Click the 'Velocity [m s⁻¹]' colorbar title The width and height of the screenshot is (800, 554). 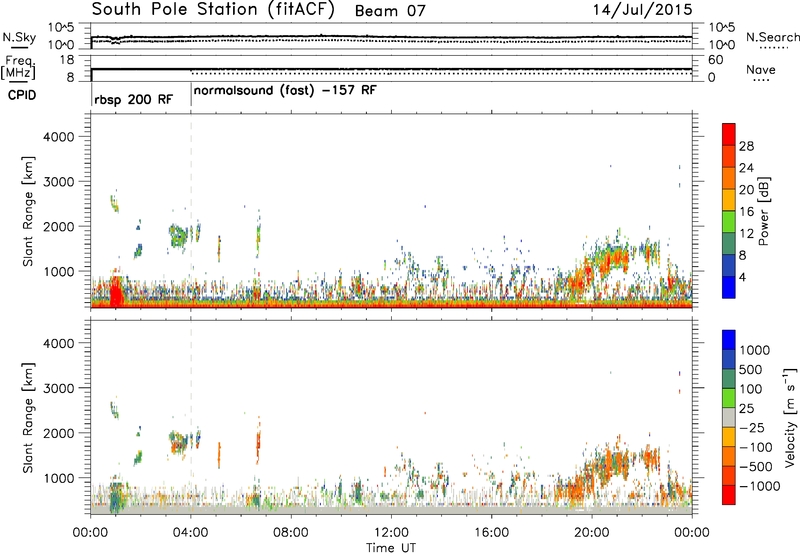[790, 417]
